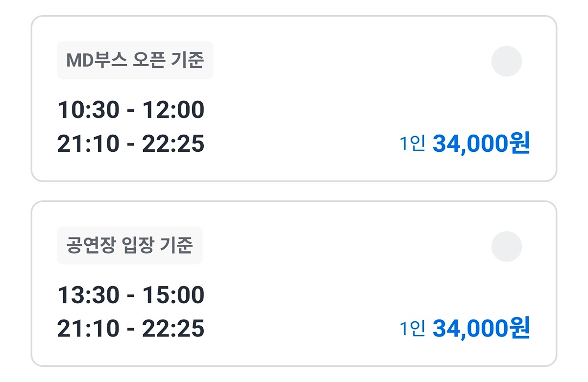This screenshot has height=382, width=588.
Task: Click the 1인 label in MD부스 card
Action: tap(412, 144)
